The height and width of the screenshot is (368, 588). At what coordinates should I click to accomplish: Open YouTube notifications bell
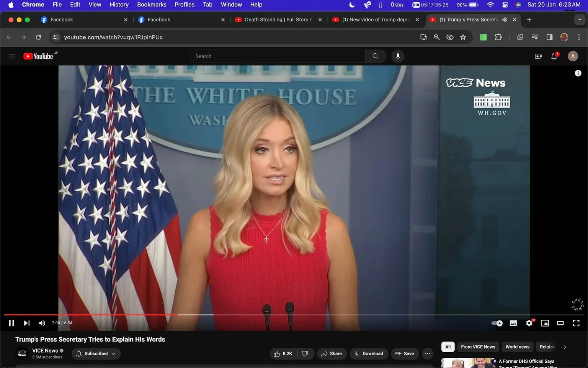[x=554, y=56]
